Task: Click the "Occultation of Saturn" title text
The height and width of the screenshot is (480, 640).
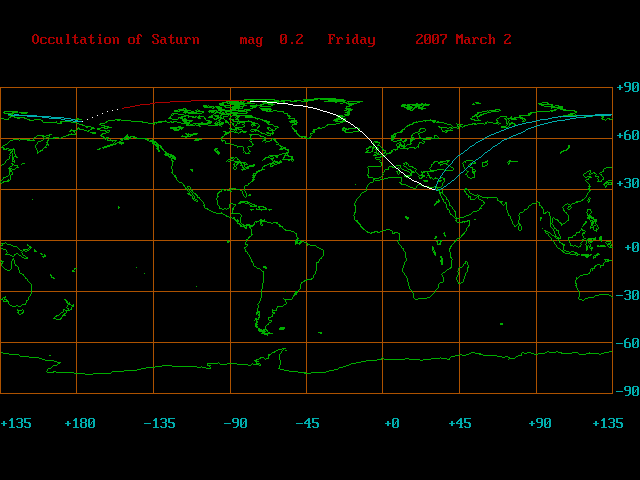Action: (115, 40)
